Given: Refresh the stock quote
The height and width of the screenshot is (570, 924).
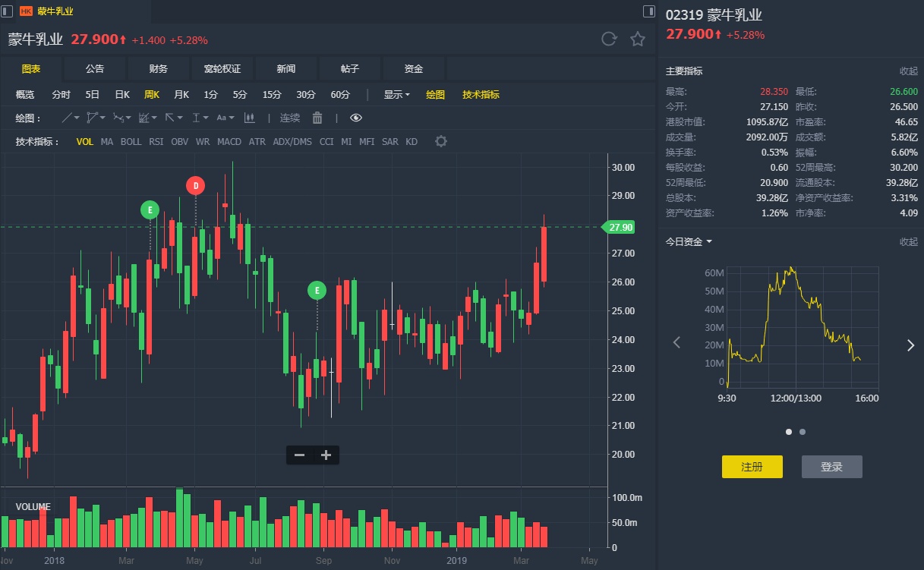Looking at the screenshot, I should [x=609, y=39].
